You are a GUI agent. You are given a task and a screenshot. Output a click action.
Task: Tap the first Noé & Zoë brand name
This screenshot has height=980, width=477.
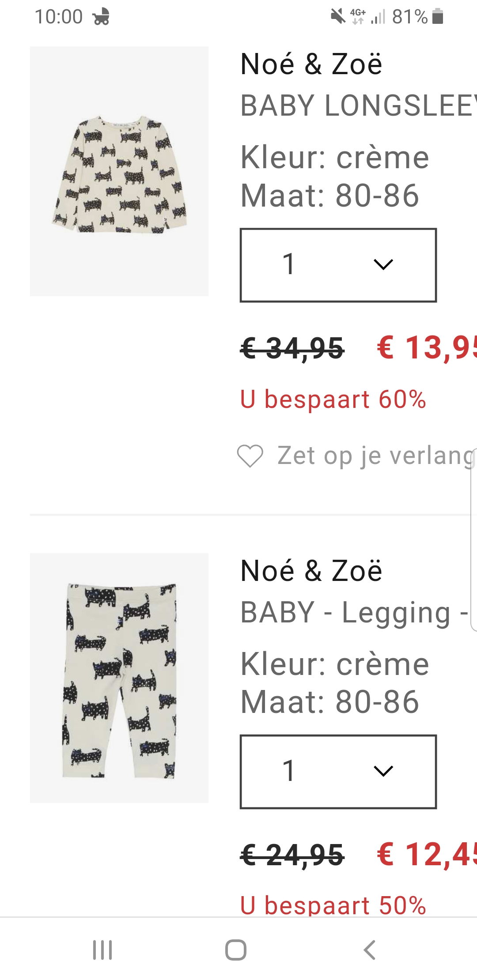(311, 64)
